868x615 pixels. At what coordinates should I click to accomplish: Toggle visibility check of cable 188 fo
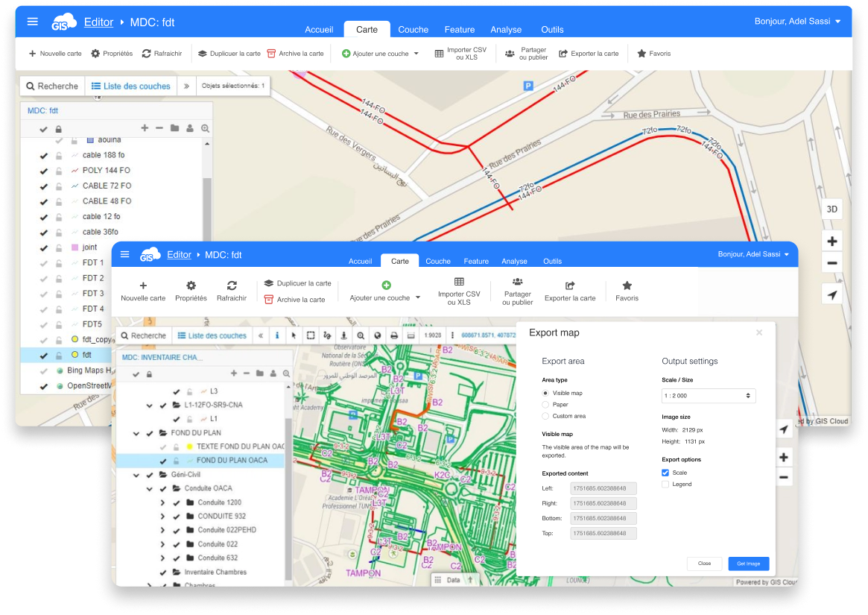pos(44,156)
